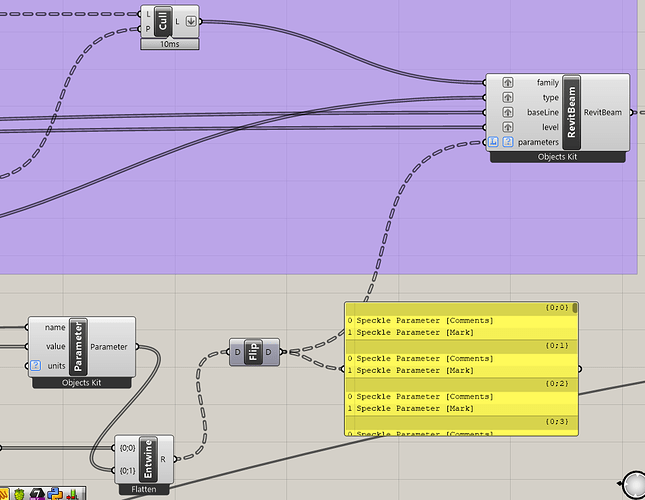This screenshot has width=645, height=500.
Task: Click the flatten arrow icon on Cull output
Action: 191,21
